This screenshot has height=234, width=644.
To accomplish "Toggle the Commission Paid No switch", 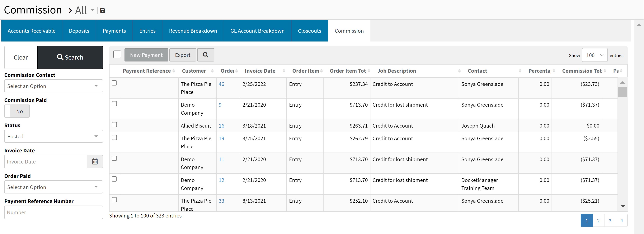I will coord(17,111).
